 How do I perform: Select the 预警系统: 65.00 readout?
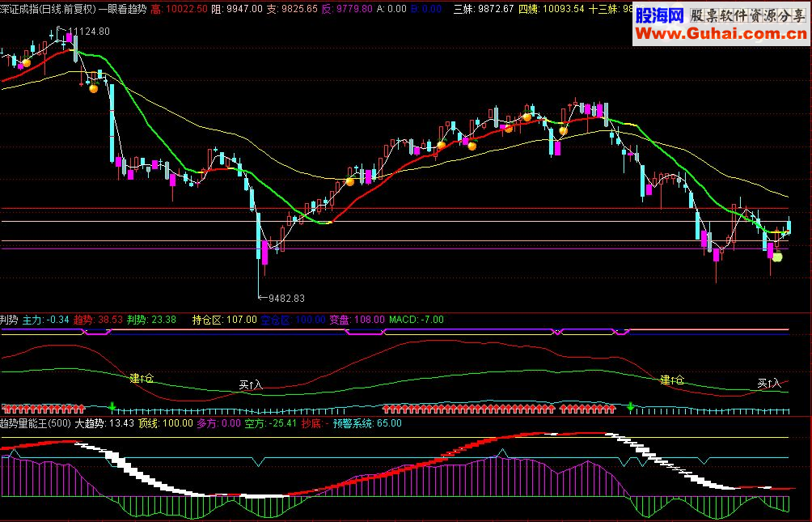click(x=367, y=423)
